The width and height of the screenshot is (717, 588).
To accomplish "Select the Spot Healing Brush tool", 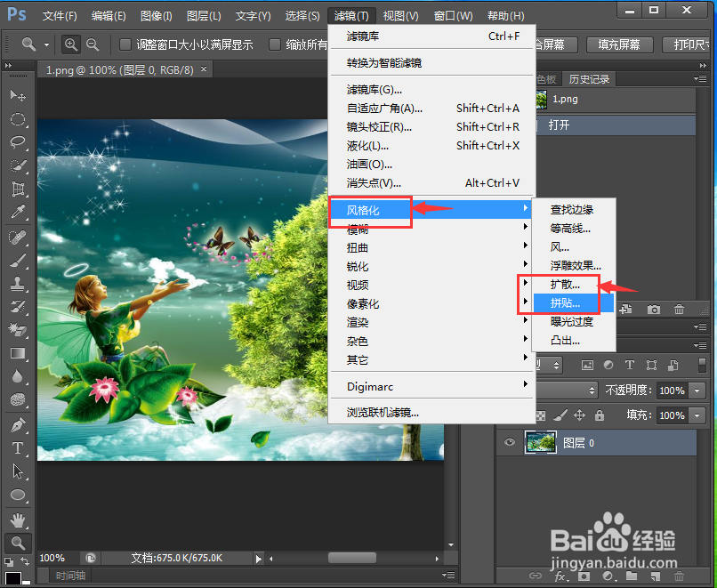I will click(x=18, y=238).
